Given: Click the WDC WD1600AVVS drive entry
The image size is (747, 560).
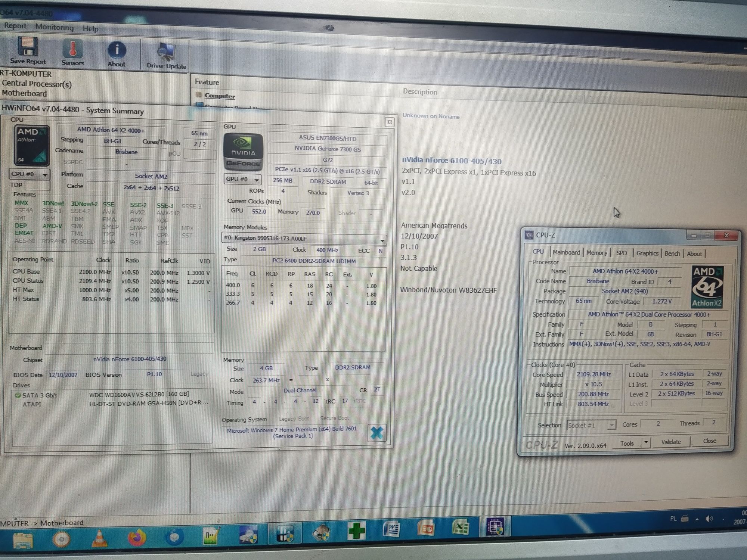Looking at the screenshot, I should coord(139,394).
